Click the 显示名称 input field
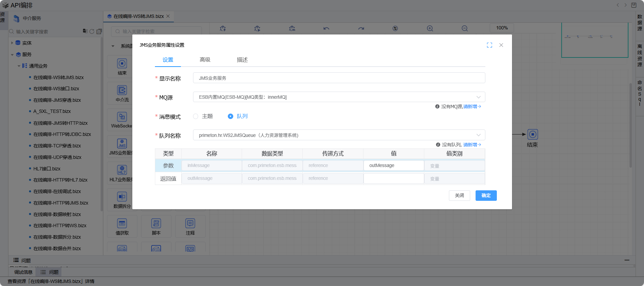The height and width of the screenshot is (286, 644). tap(339, 78)
